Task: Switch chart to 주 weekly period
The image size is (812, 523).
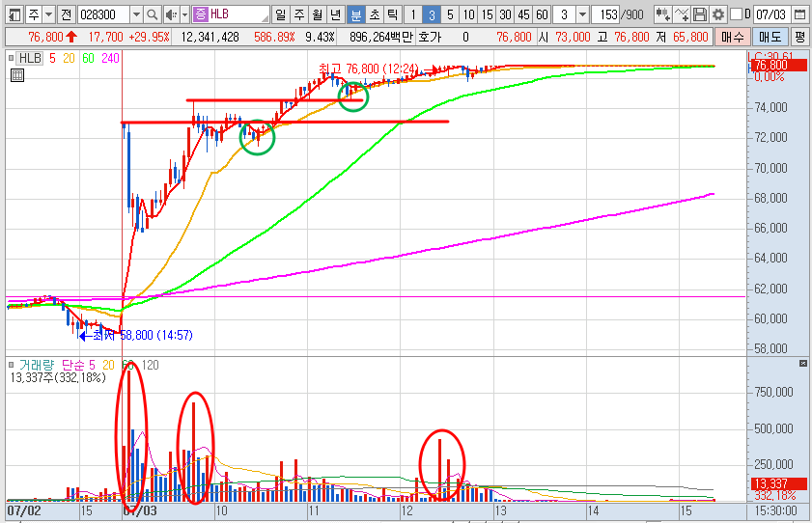Action: pyautogui.click(x=298, y=14)
